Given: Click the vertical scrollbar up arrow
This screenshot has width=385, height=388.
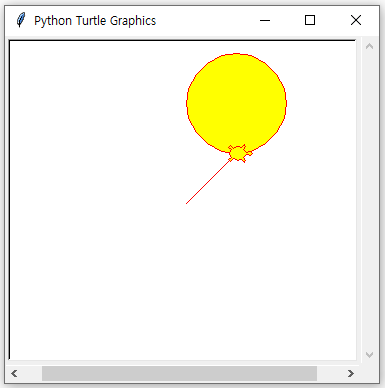Looking at the screenshot, I should (369, 46).
